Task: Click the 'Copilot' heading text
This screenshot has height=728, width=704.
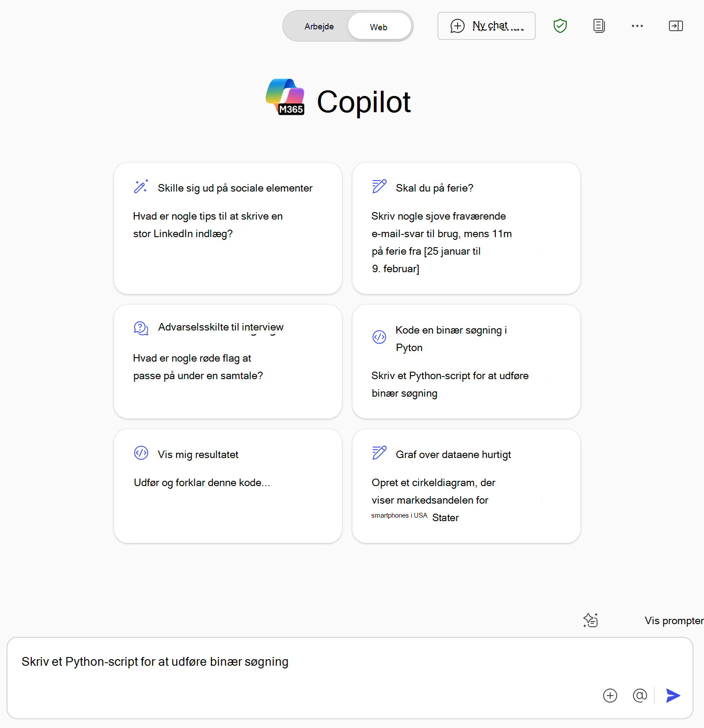Action: pyautogui.click(x=364, y=102)
